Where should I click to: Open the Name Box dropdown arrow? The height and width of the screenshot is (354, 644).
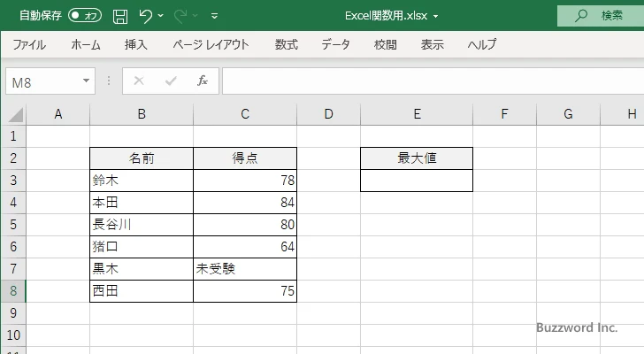coord(86,81)
